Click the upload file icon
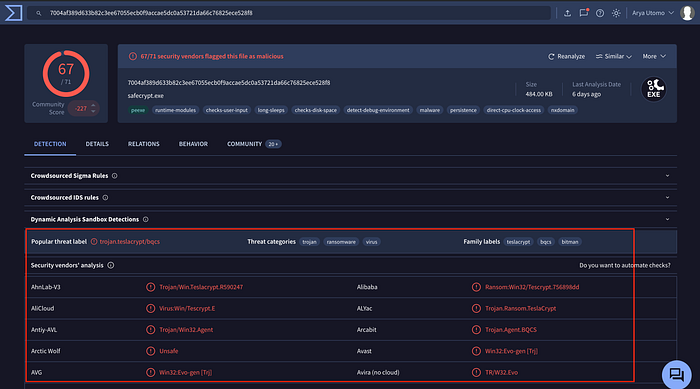The height and width of the screenshot is (389, 700). [x=567, y=13]
